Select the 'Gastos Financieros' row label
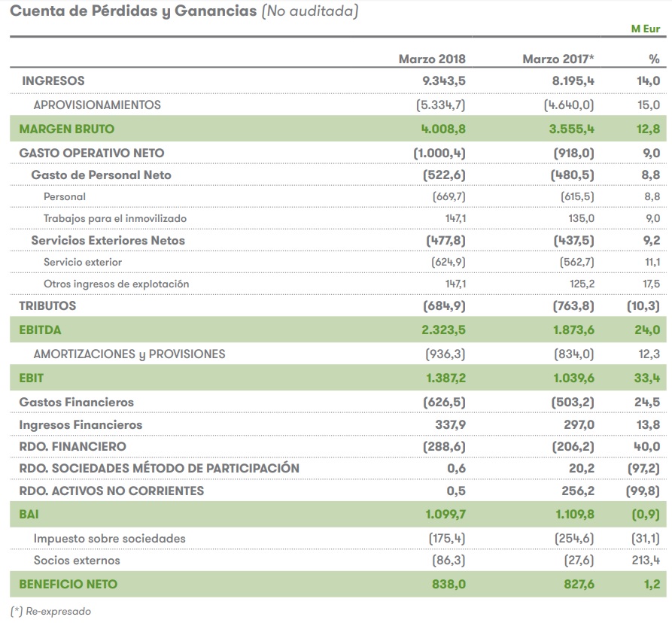Image resolution: width=672 pixels, height=623 pixels. tap(76, 403)
